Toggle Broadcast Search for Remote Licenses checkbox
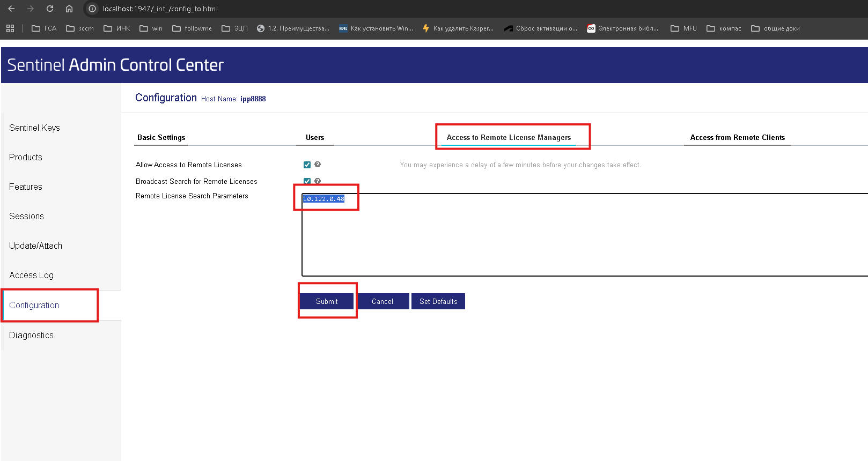Viewport: 868px width, 461px height. coord(307,181)
